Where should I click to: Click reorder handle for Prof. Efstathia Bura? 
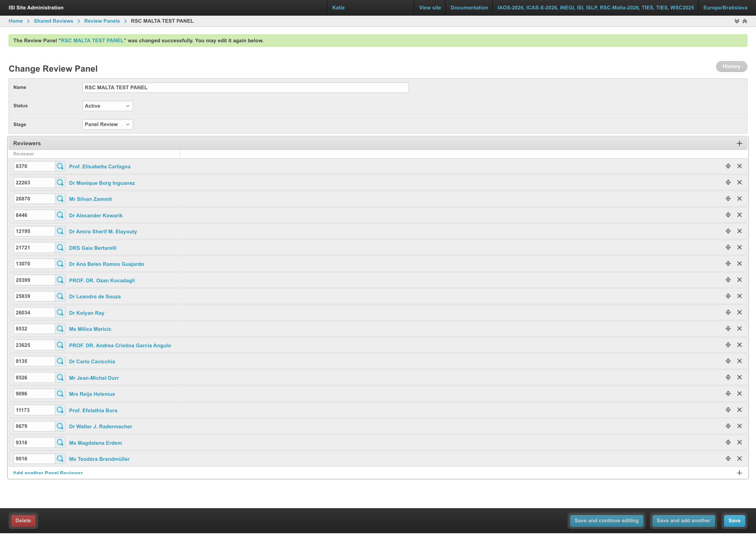pyautogui.click(x=728, y=410)
